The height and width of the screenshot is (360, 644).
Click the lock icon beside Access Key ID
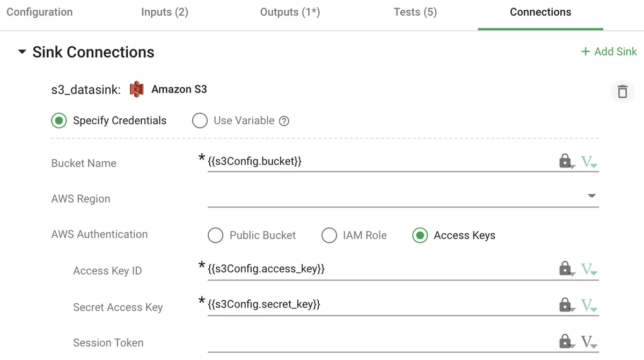(x=566, y=268)
